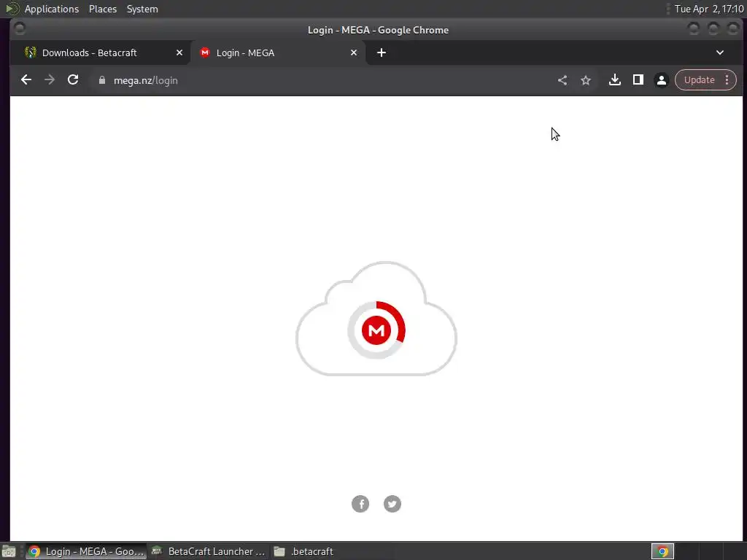Click the clock showing Tue Apr 2
747x560 pixels.
coord(708,9)
